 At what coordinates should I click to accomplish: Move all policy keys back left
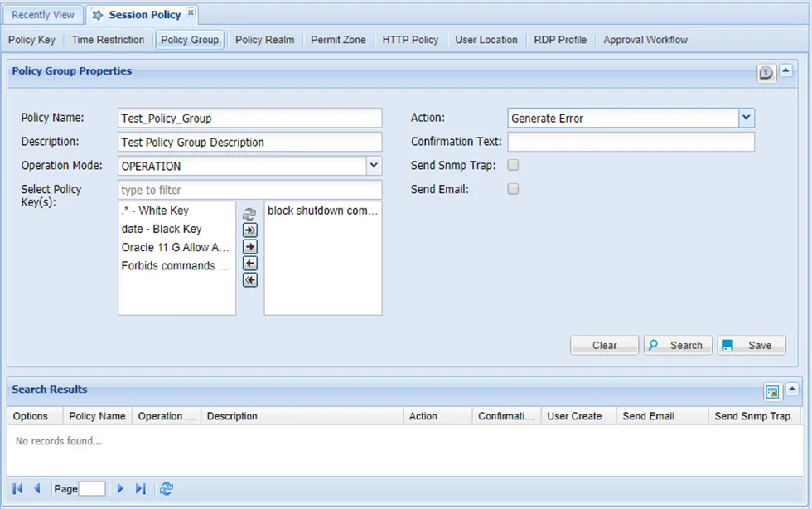click(x=250, y=280)
